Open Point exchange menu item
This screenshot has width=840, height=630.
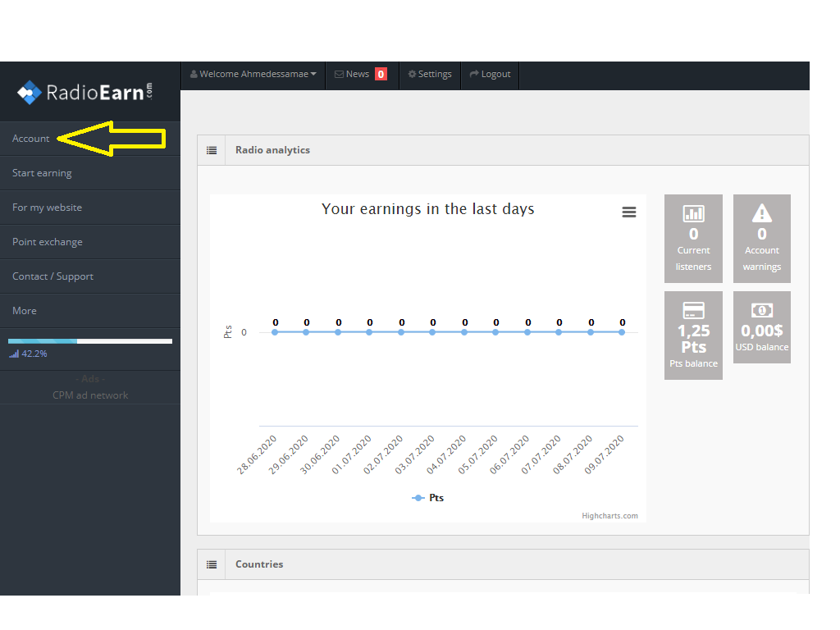pyautogui.click(x=90, y=242)
